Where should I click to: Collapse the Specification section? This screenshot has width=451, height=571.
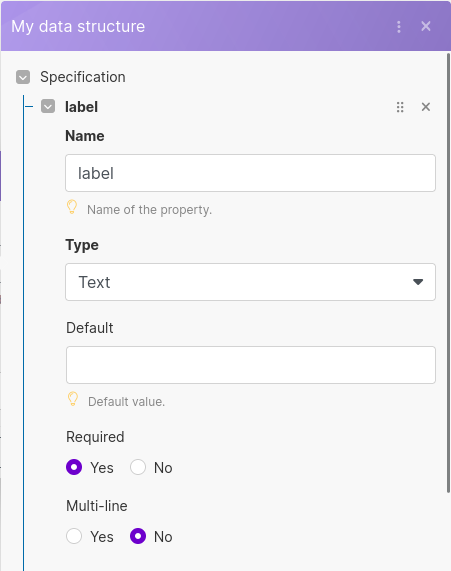[23, 77]
